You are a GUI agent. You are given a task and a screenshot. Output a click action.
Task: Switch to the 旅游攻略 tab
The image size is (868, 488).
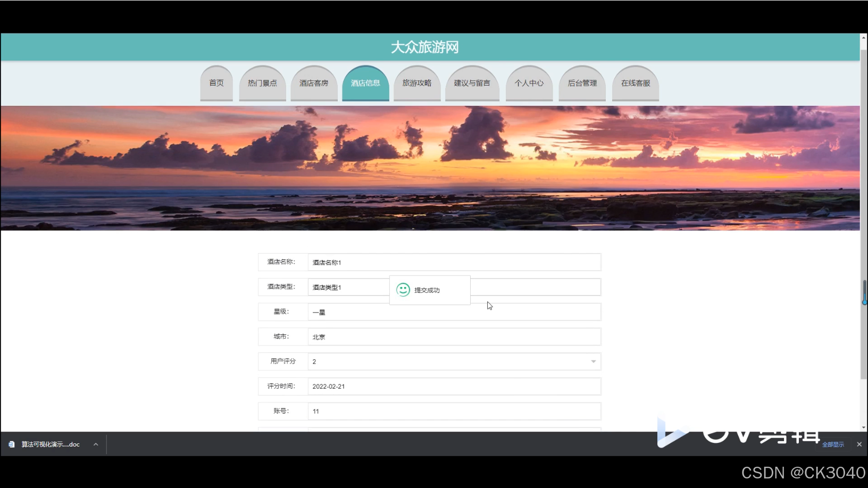click(x=417, y=83)
